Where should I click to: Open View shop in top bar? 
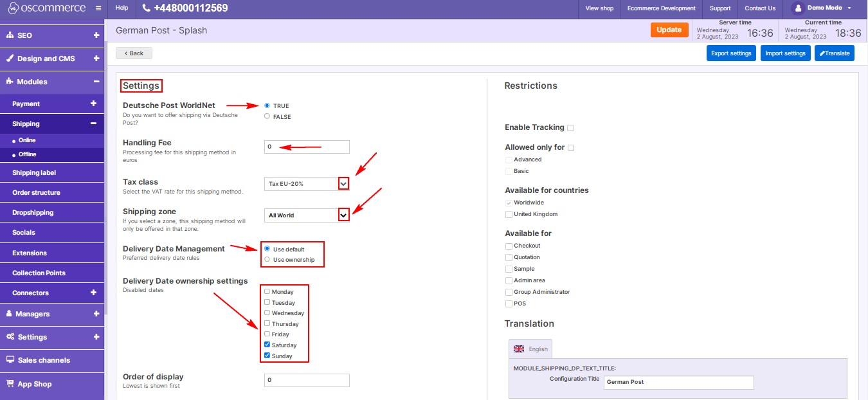tap(599, 8)
